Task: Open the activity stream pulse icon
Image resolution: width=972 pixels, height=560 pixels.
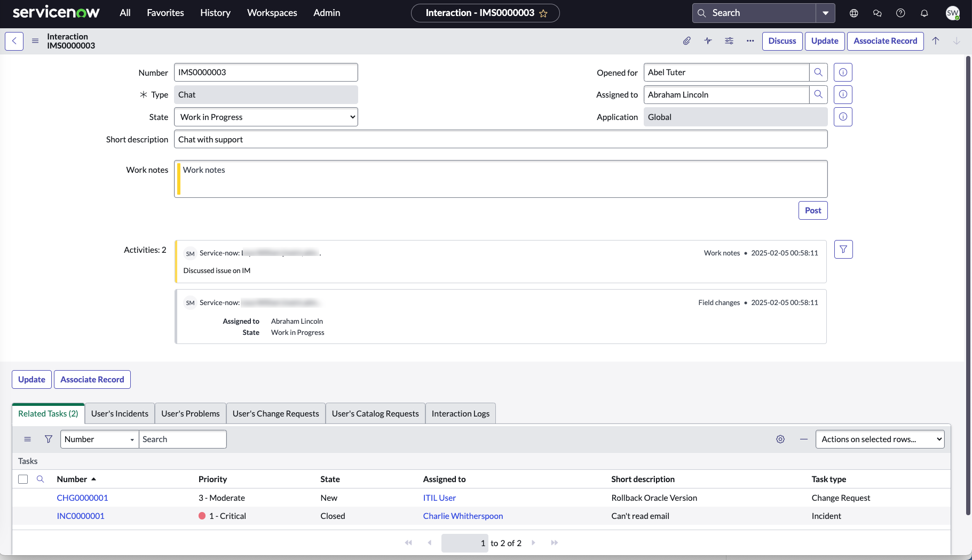Action: [x=708, y=41]
